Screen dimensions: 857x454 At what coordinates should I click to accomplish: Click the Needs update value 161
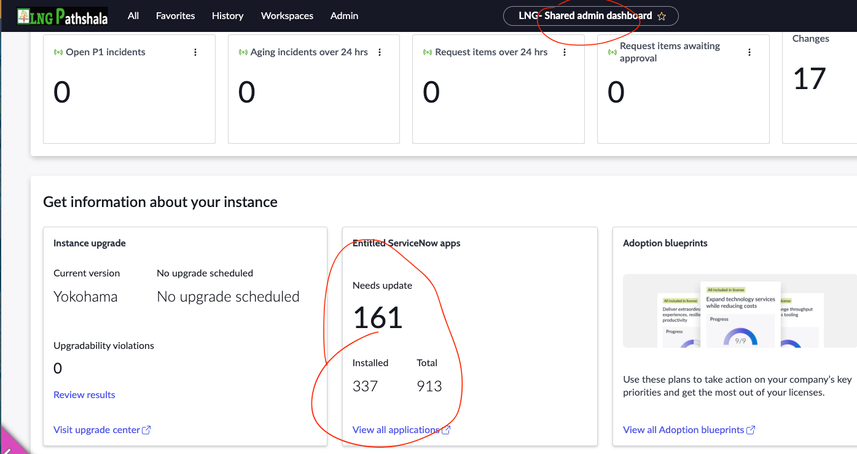pos(378,317)
